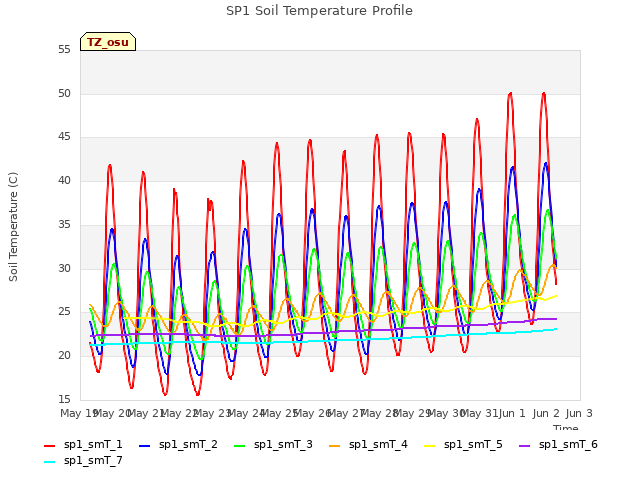Click the orange sp1_smT_4 legend swatch
The width and height of the screenshot is (640, 480).
tap(334, 446)
